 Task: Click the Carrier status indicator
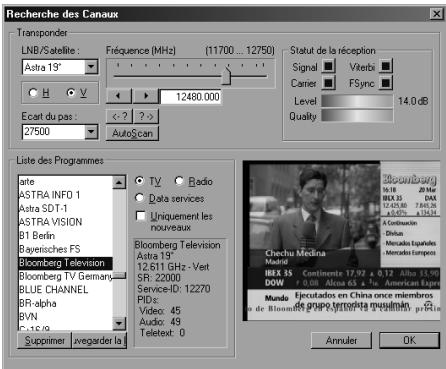coord(328,82)
